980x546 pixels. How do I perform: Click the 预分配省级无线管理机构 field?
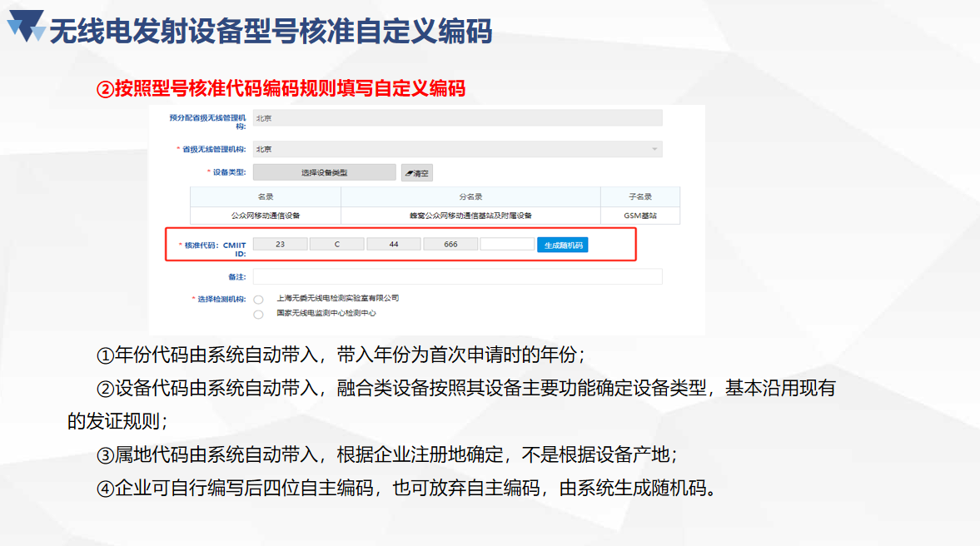(x=457, y=118)
